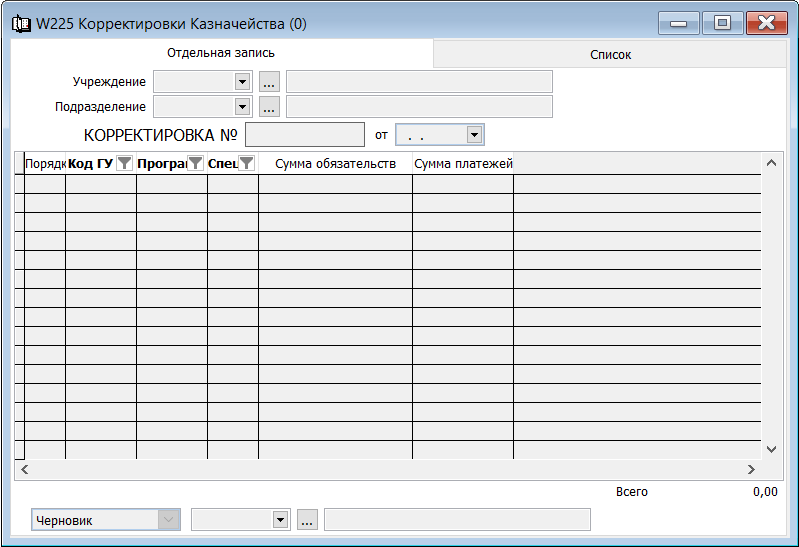
Task: Click filter icon in Код ГУ column
Action: [124, 164]
